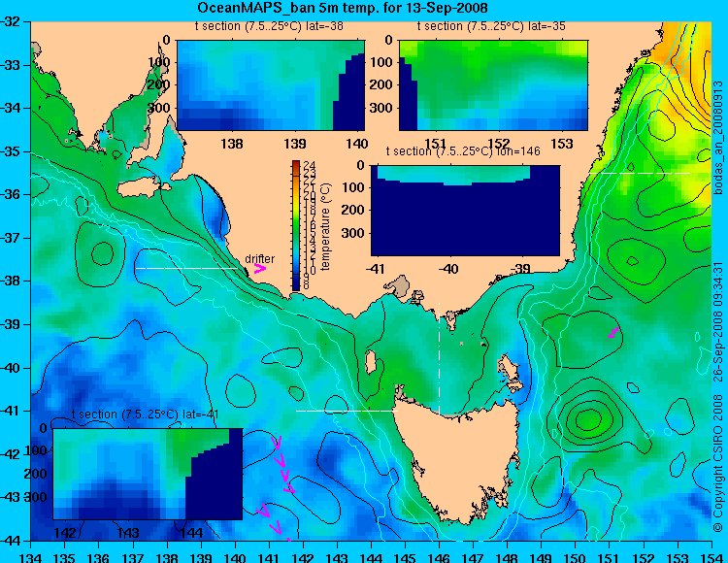This screenshot has width=728, height=563.
Task: Select the caption 't section (7.5..25°C) lat=-41'
Action: (145, 414)
